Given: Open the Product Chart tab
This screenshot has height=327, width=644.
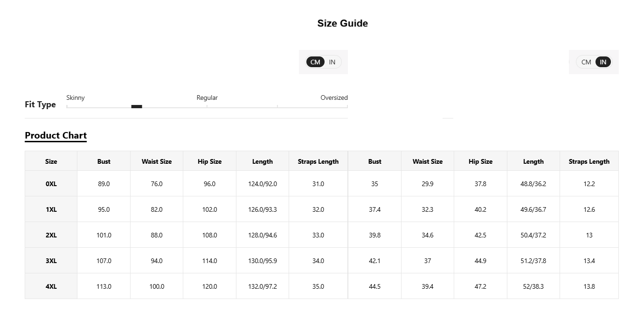Looking at the screenshot, I should 55,136.
